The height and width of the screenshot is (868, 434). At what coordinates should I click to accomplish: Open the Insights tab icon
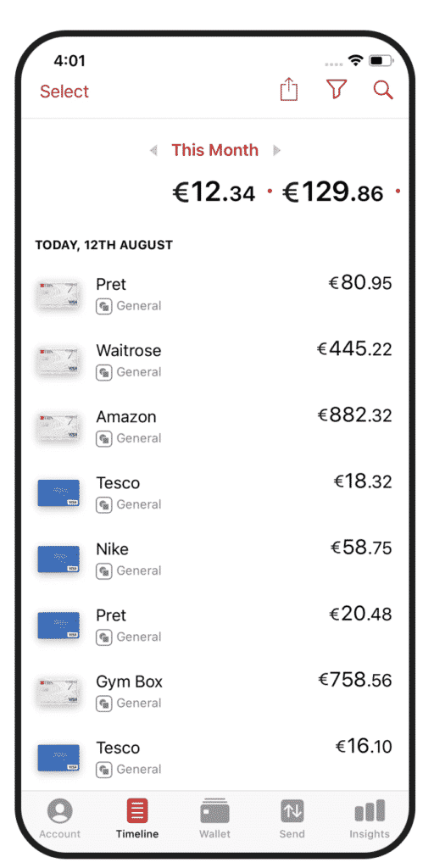point(370,811)
